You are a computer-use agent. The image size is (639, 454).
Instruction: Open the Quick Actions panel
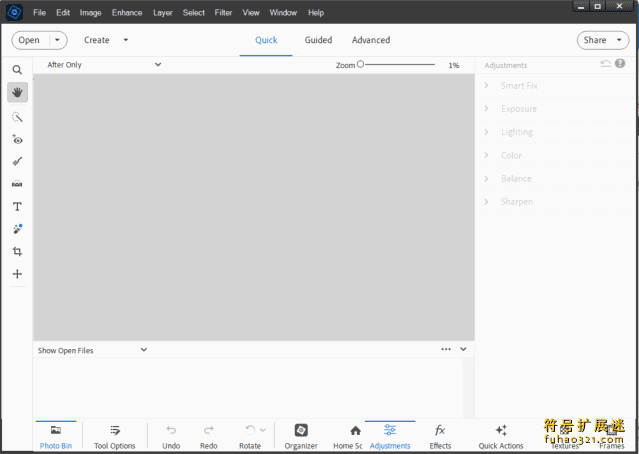501,436
